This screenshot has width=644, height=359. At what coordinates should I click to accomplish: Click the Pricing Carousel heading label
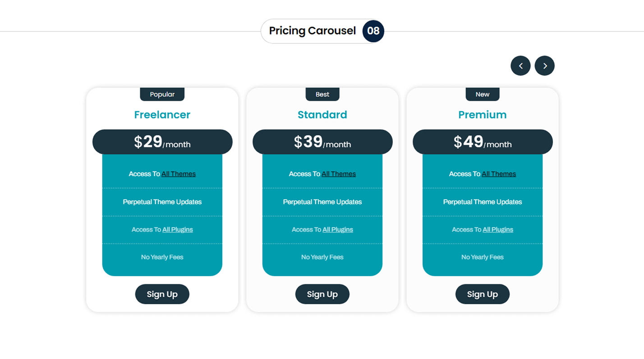(312, 31)
